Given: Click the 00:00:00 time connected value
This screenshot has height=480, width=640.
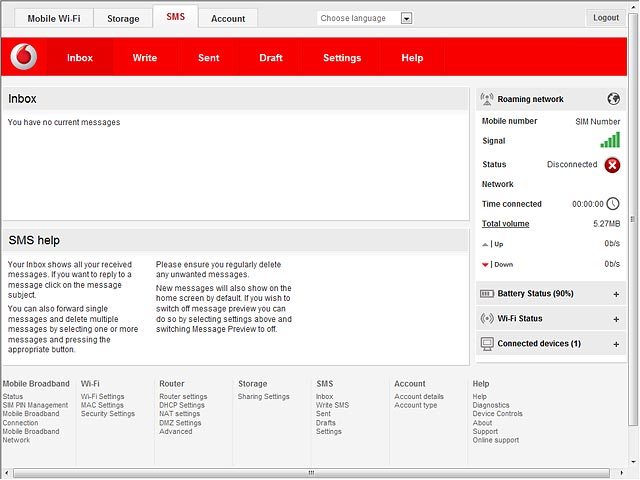Looking at the screenshot, I should coord(587,204).
